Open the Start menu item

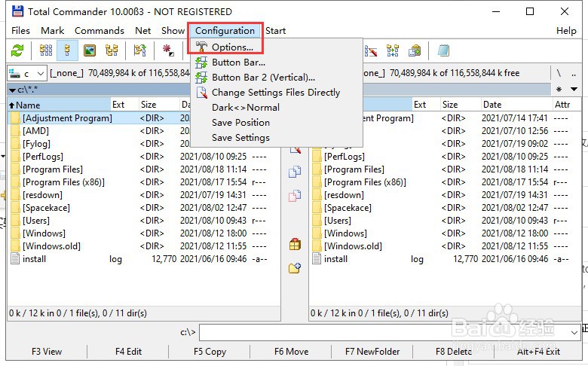click(x=276, y=31)
